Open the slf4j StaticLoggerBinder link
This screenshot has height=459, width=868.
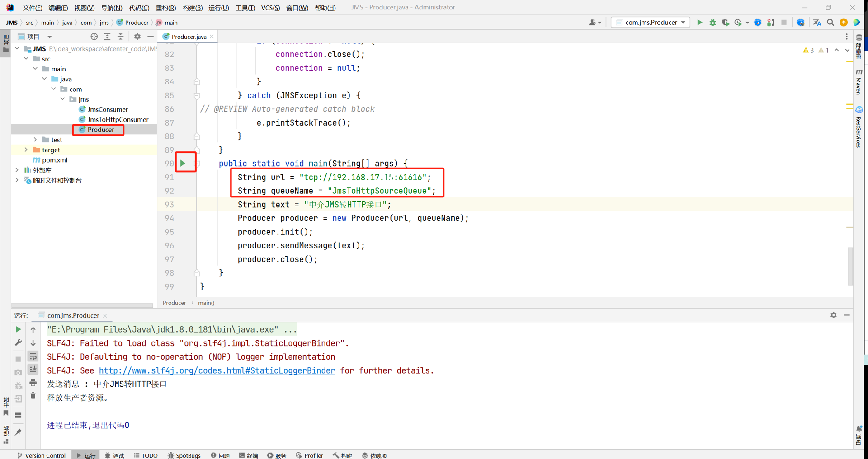point(217,370)
